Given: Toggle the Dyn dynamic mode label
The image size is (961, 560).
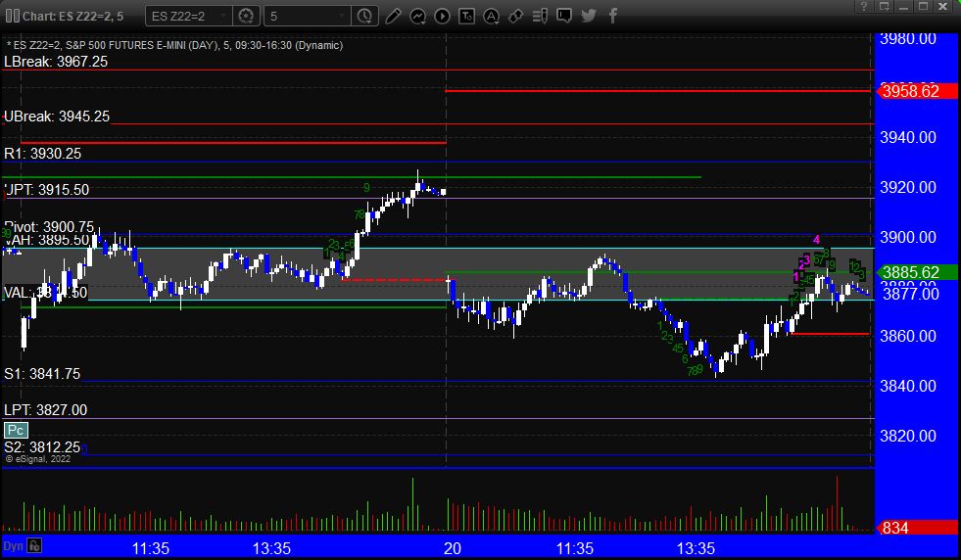Looking at the screenshot, I should point(13,546).
